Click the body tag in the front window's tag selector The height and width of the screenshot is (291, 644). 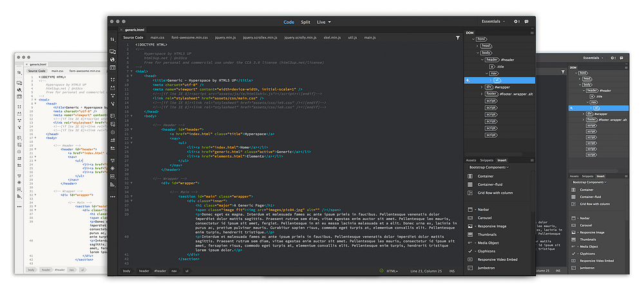pyautogui.click(x=126, y=271)
